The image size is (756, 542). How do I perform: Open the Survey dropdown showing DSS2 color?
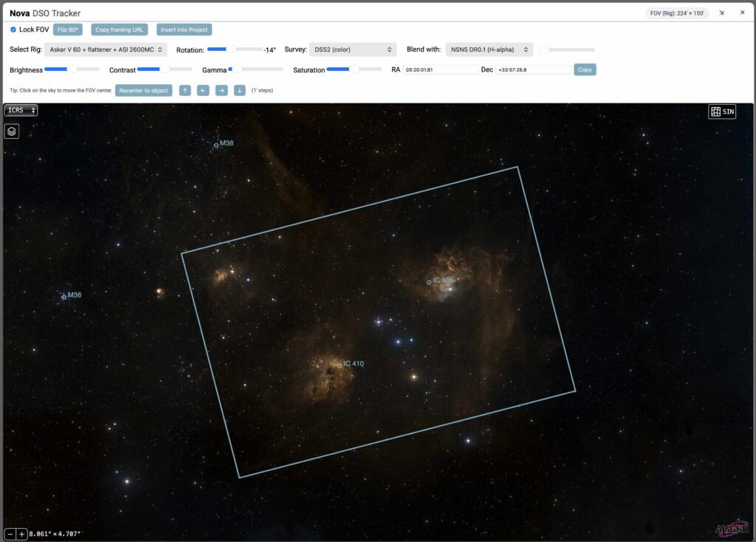coord(352,49)
